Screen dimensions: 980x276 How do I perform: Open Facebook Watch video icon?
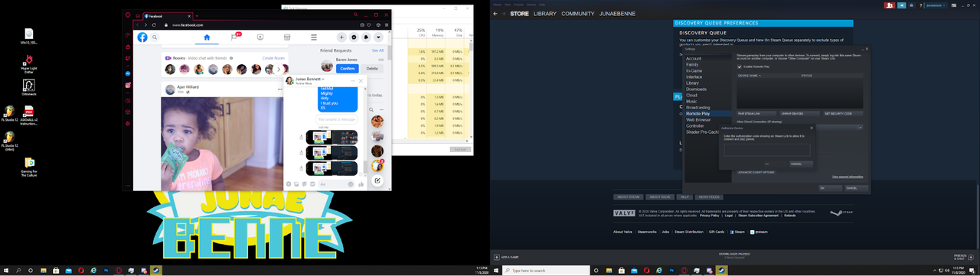point(260,37)
